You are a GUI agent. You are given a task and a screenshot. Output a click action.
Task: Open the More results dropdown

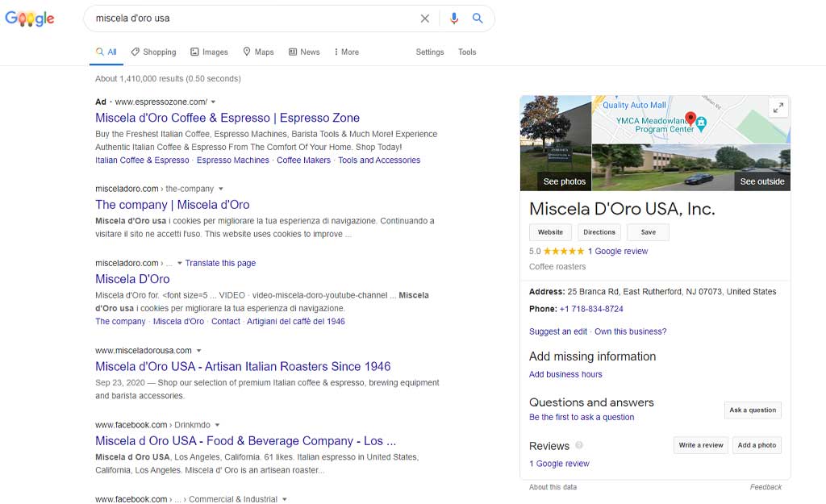345,52
